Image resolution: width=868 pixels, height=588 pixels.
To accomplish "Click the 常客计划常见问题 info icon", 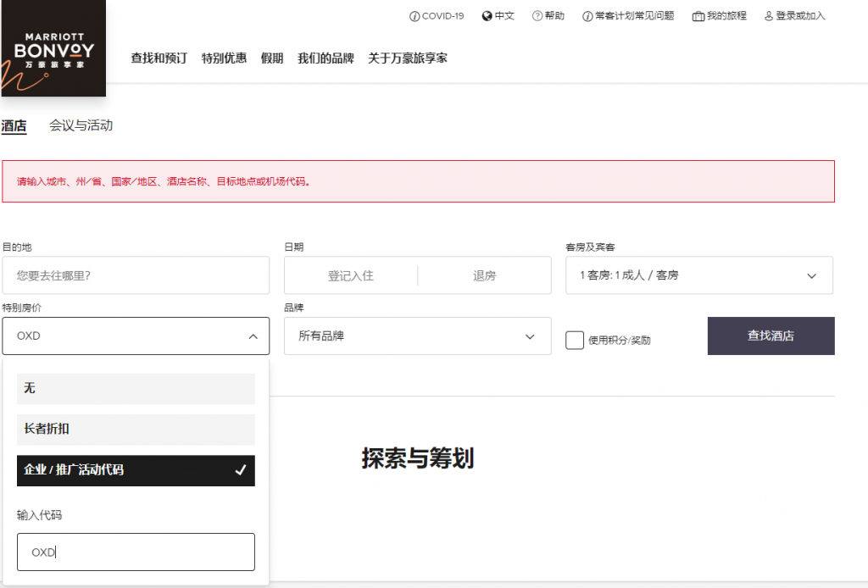I will 587,16.
